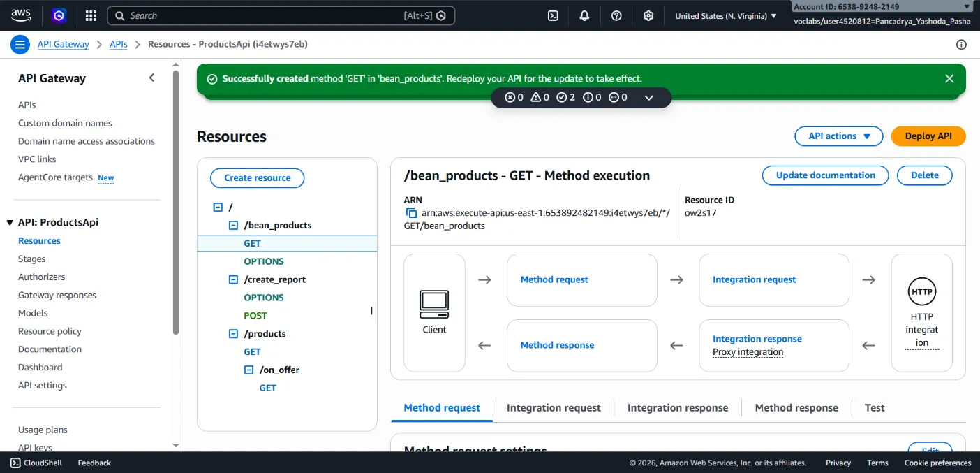Go to APIs breadcrumb link
This screenshot has height=473, width=980.
coord(119,44)
